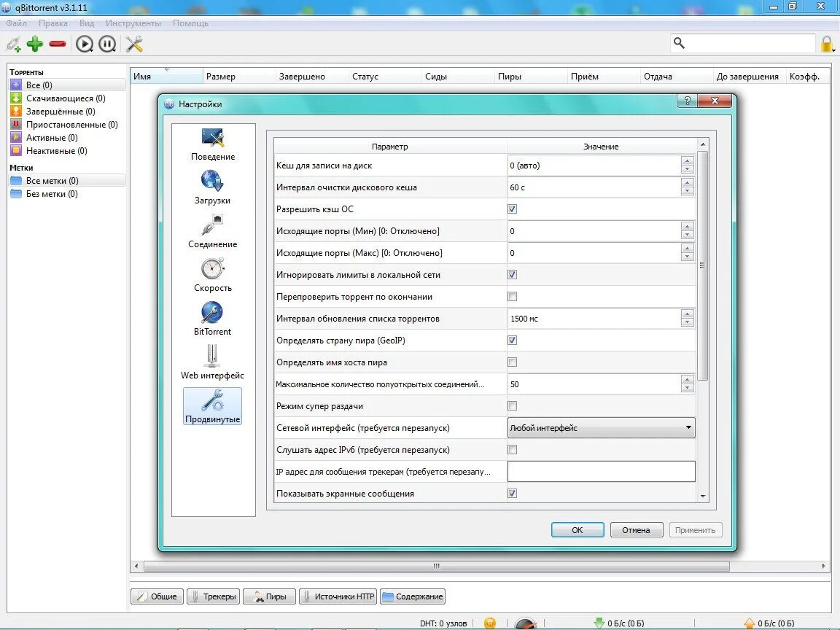
Task: Click the pause toolbar icon
Action: coord(107,44)
